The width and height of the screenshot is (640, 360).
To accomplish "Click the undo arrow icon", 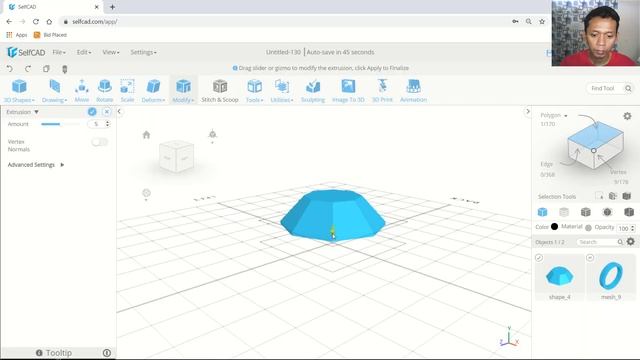I will [x=10, y=69].
